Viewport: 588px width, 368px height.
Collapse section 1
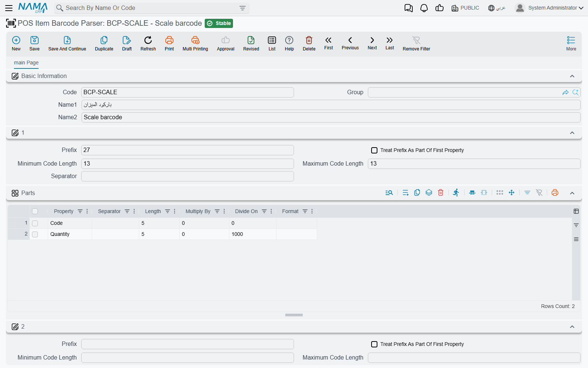click(572, 133)
